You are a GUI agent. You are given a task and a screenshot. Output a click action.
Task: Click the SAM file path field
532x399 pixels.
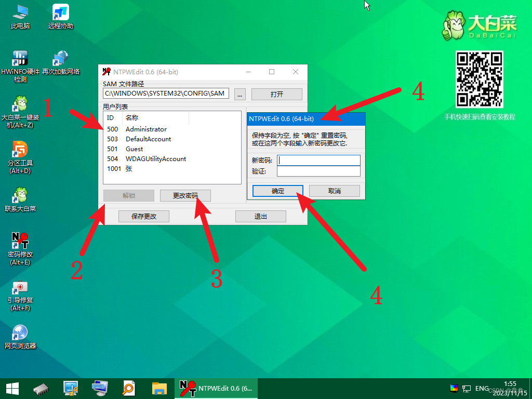(166, 94)
